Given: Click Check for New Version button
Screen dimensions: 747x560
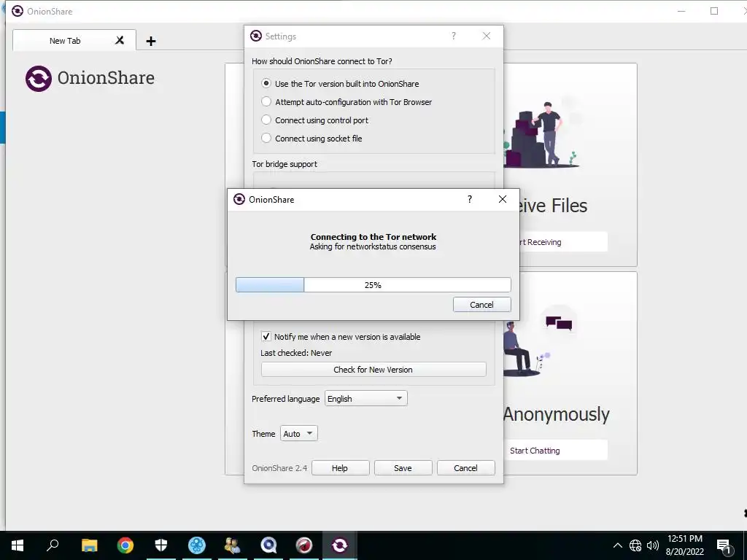Looking at the screenshot, I should click(373, 370).
